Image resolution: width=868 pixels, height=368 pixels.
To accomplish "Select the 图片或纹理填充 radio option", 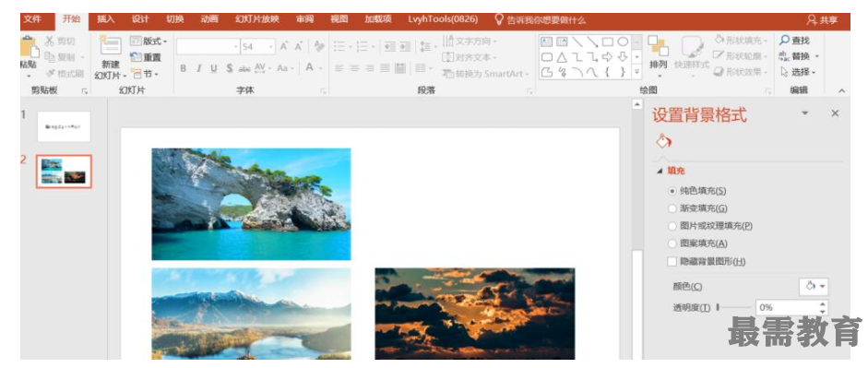I will pos(672,226).
